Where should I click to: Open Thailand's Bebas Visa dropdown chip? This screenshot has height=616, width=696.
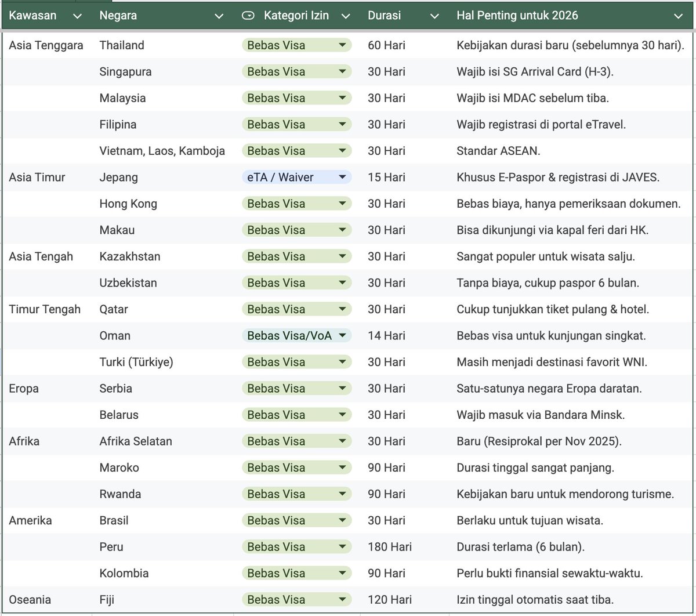[x=296, y=45]
